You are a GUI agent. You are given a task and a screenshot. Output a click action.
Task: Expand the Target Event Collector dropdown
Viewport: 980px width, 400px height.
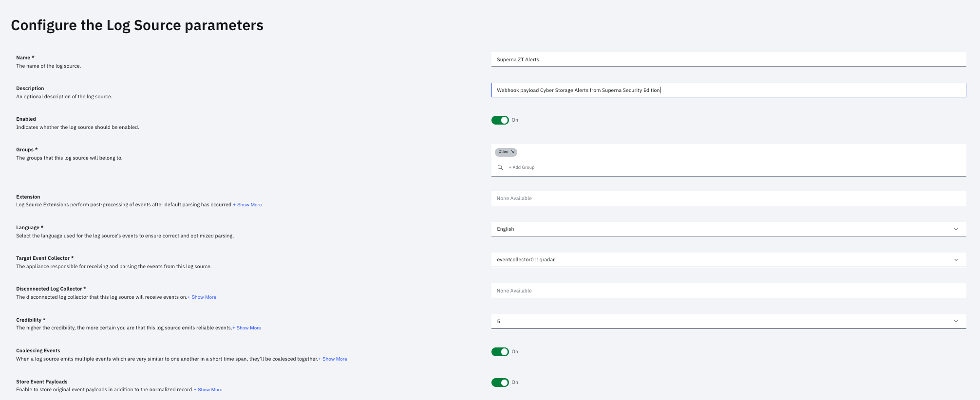(728, 260)
